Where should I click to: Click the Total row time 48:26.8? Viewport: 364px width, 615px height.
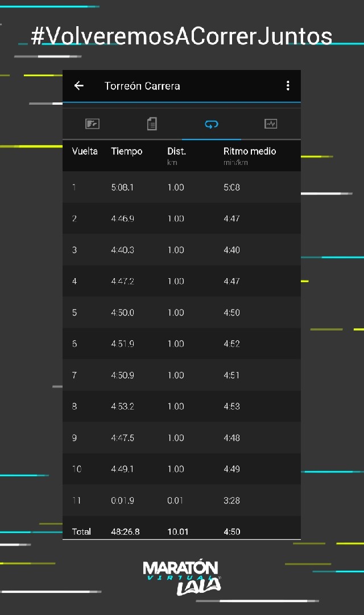[125, 531]
